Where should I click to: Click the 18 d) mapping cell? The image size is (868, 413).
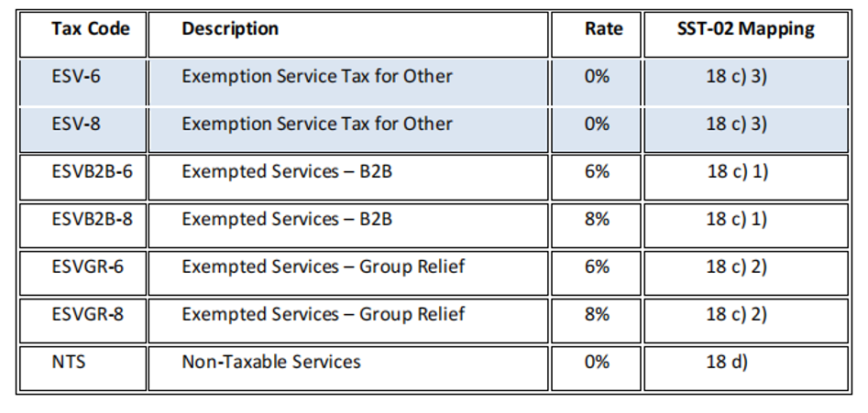click(726, 362)
